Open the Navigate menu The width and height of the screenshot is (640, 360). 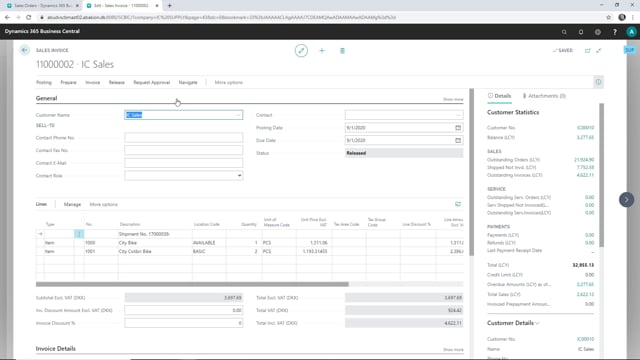tap(188, 82)
